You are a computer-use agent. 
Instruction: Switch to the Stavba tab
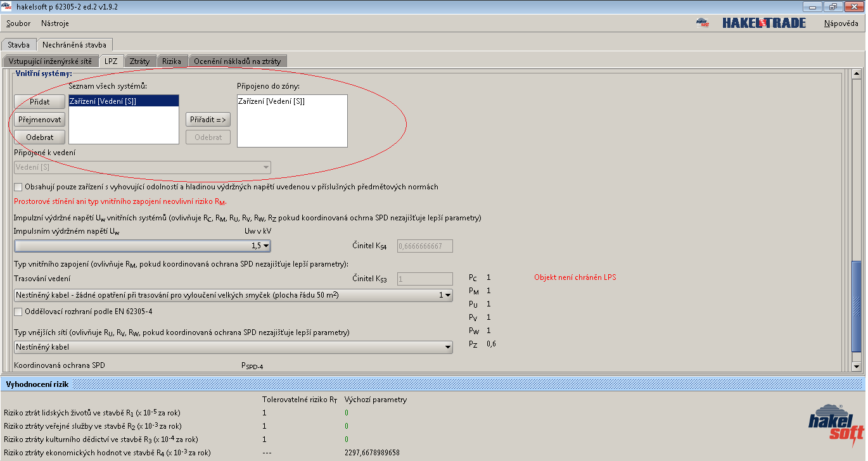tap(18, 45)
